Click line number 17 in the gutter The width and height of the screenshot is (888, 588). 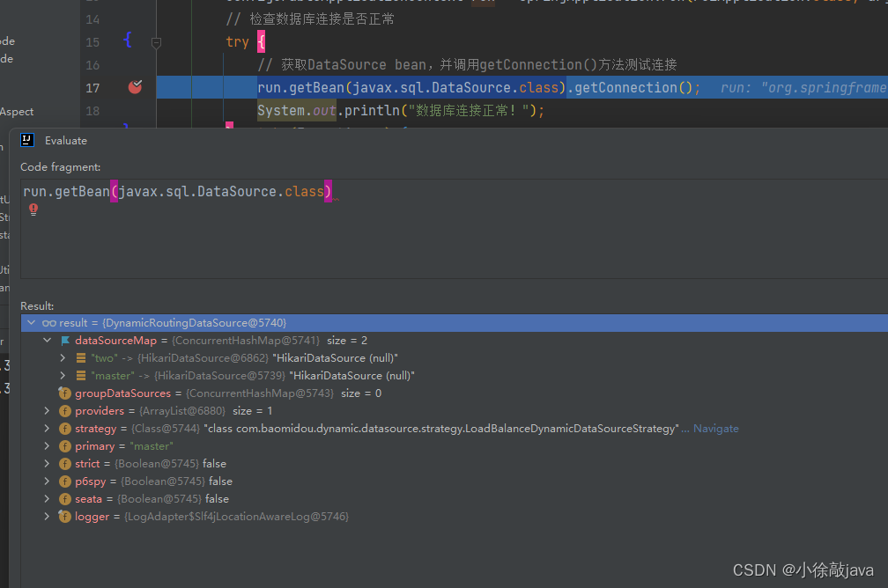[92, 88]
